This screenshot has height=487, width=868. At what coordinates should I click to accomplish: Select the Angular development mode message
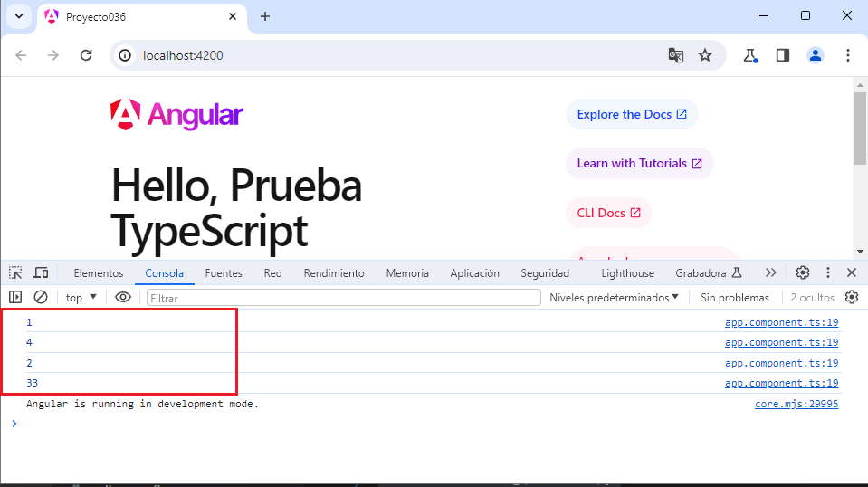[142, 404]
